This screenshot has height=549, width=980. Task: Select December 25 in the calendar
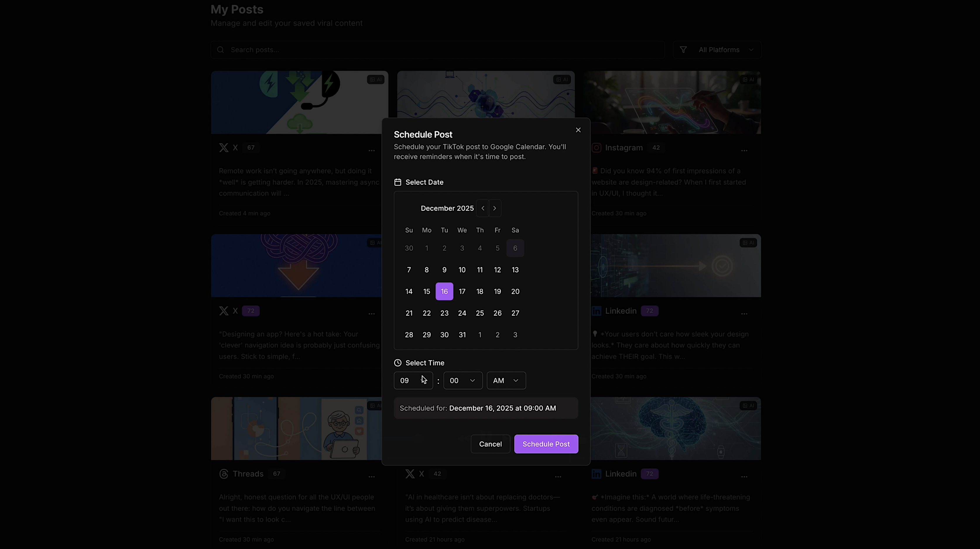480,313
